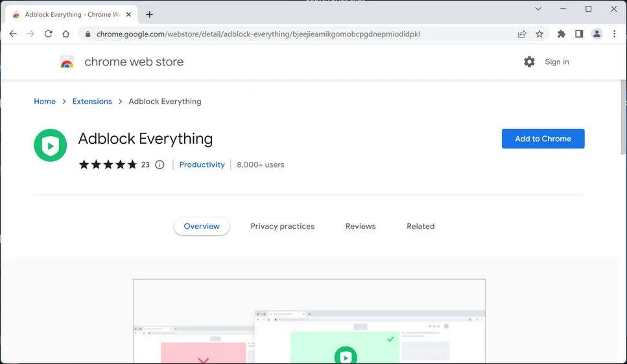
Task: Open the Related tab
Action: (420, 226)
